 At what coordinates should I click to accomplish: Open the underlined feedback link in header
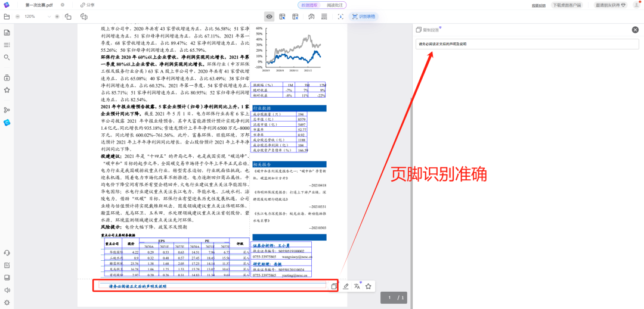tap(538, 5)
